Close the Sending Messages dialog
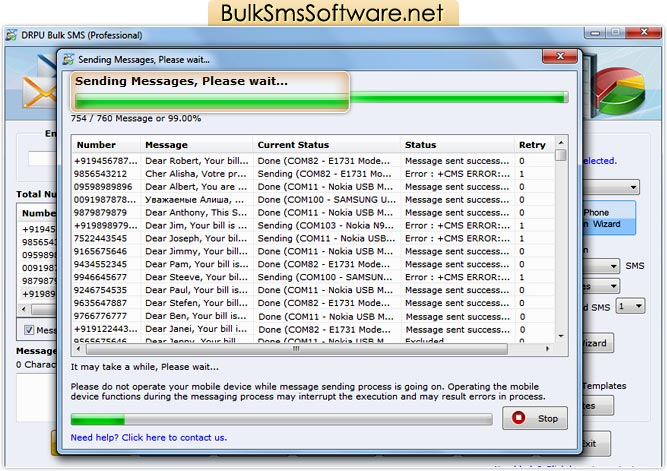The height and width of the screenshot is (471, 667). click(x=560, y=56)
